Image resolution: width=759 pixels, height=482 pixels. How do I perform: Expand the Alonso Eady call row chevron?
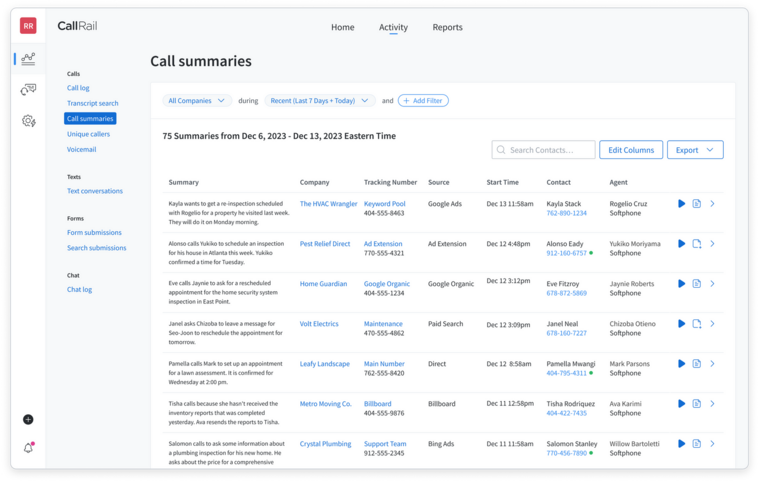point(713,244)
